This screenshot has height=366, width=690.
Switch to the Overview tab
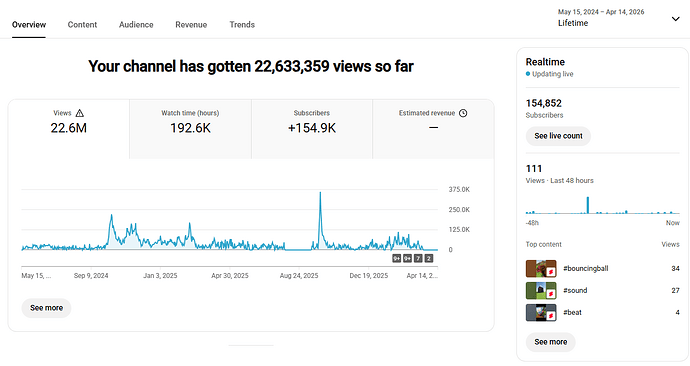pos(29,25)
